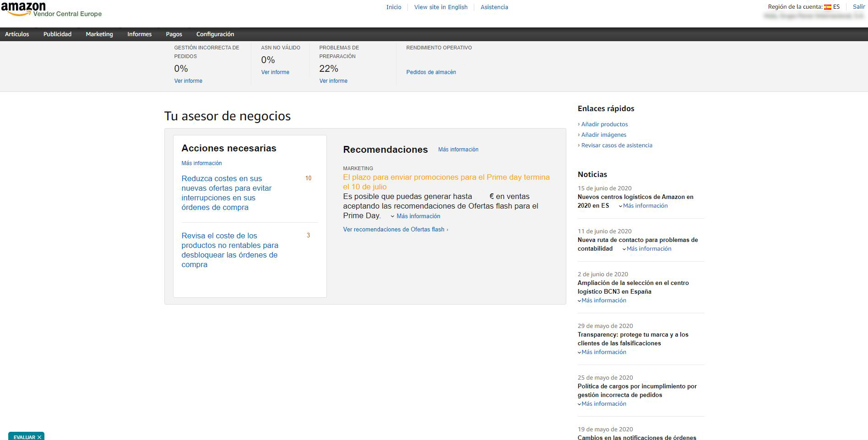Click the Spain flag icon in account region
Image resolution: width=868 pixels, height=440 pixels.
[828, 7]
